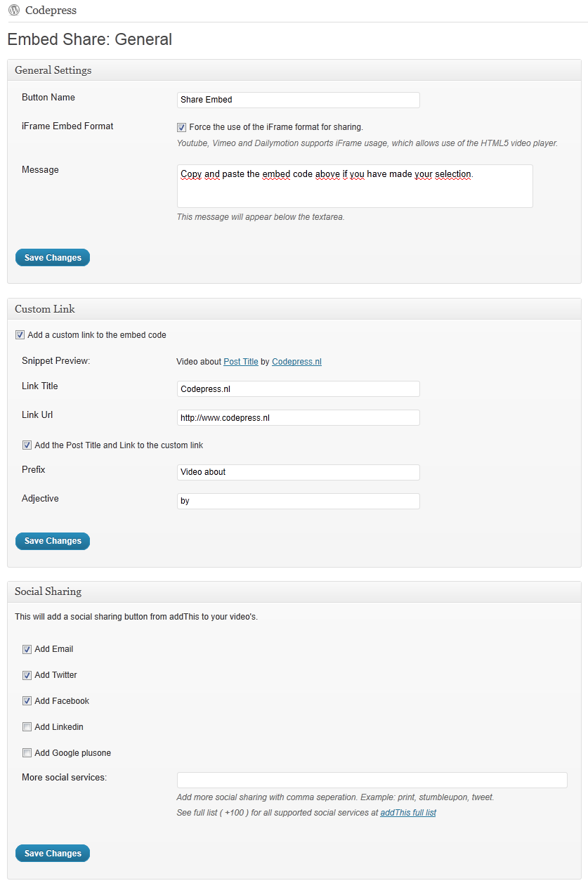Click the Button Name text field
Image resolution: width=588 pixels, height=895 pixels.
click(299, 100)
